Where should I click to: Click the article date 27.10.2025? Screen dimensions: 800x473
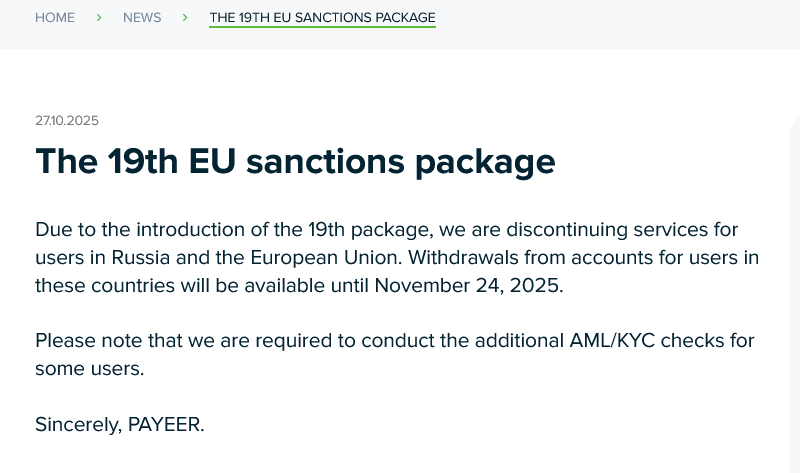[x=67, y=121]
